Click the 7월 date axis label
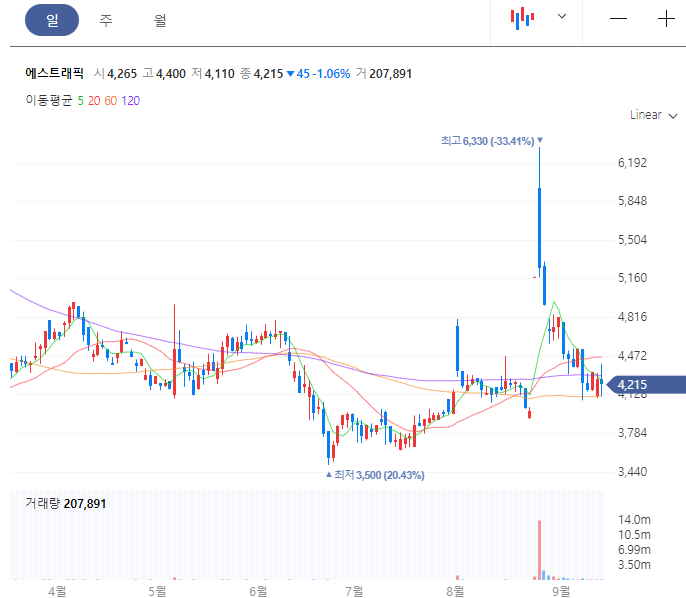686x598 pixels. coord(354,591)
